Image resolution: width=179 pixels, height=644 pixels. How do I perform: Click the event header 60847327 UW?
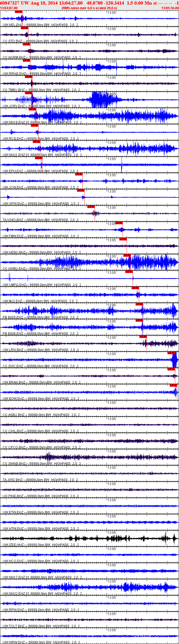(15, 3)
